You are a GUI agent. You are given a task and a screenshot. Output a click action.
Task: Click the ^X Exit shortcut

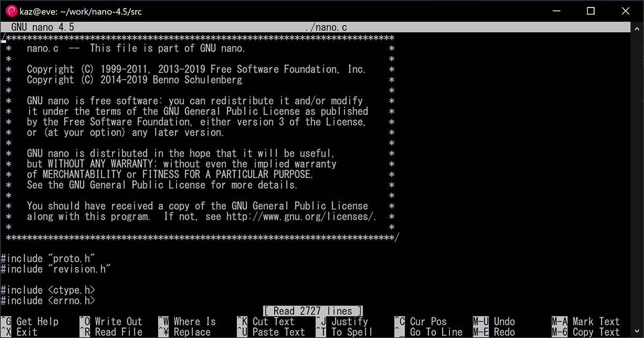19,332
